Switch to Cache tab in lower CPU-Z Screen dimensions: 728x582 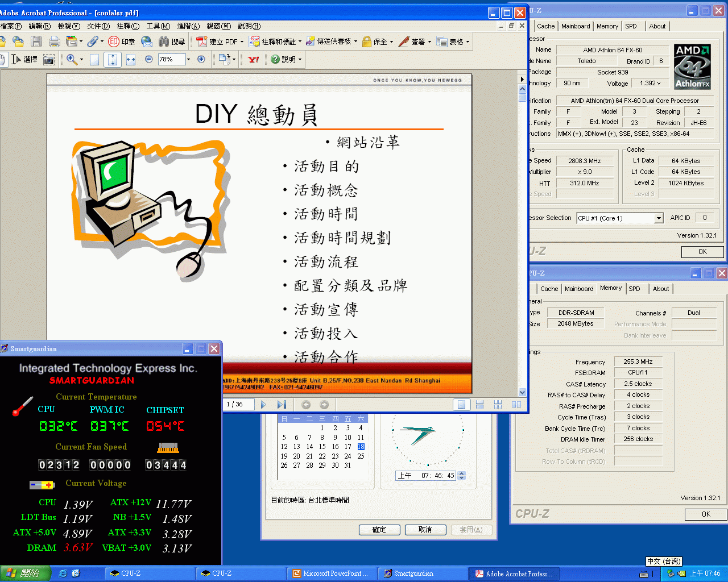coord(549,289)
